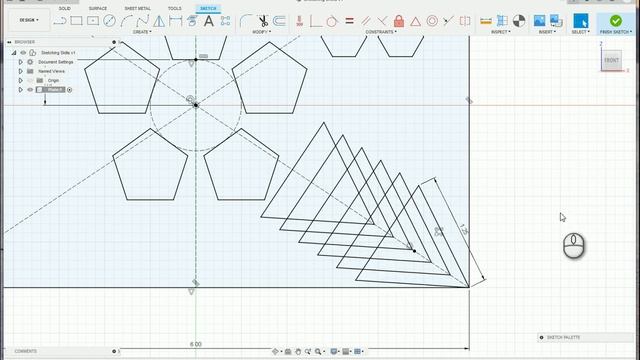
Task: Open the INSPECT dropdown menu
Action: coord(501,32)
